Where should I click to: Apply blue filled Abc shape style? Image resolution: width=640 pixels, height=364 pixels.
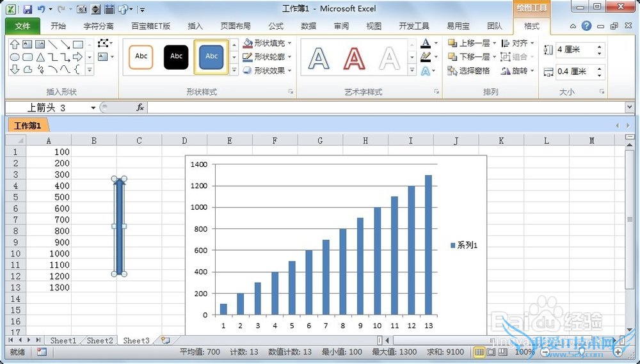coord(211,57)
